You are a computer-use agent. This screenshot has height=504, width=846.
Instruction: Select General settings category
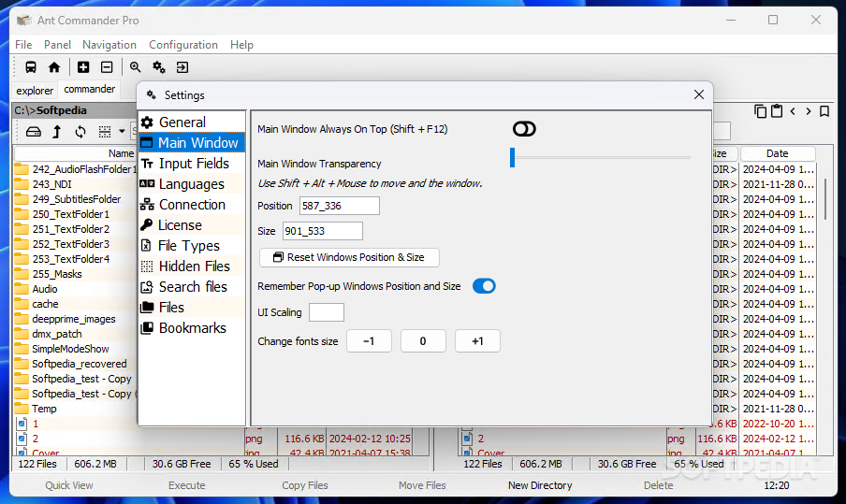coord(192,122)
